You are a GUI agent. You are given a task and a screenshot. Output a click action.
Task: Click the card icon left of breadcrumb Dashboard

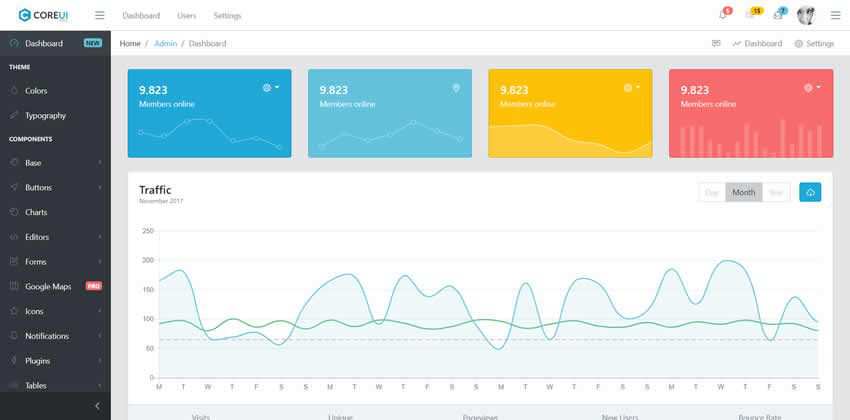716,44
